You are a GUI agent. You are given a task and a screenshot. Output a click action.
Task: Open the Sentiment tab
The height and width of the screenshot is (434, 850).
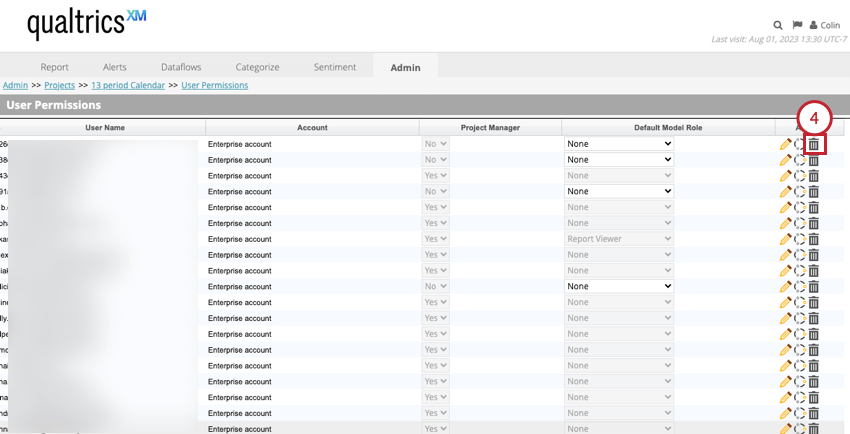(x=334, y=67)
